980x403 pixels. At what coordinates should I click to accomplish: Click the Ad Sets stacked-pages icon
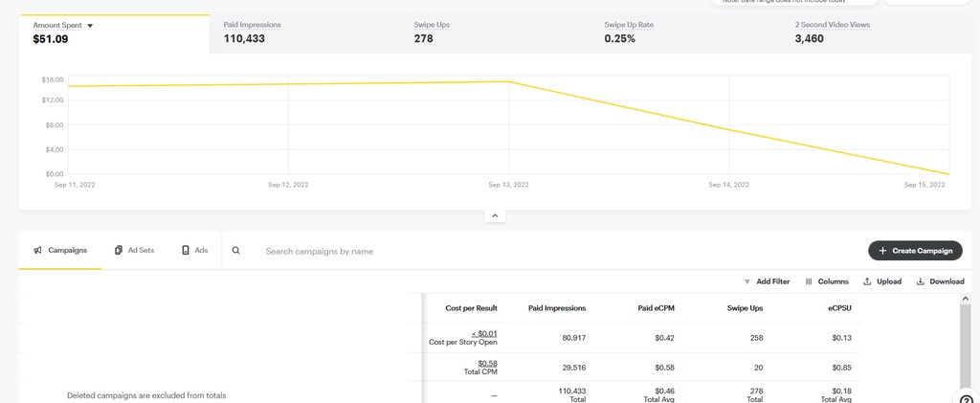[119, 250]
